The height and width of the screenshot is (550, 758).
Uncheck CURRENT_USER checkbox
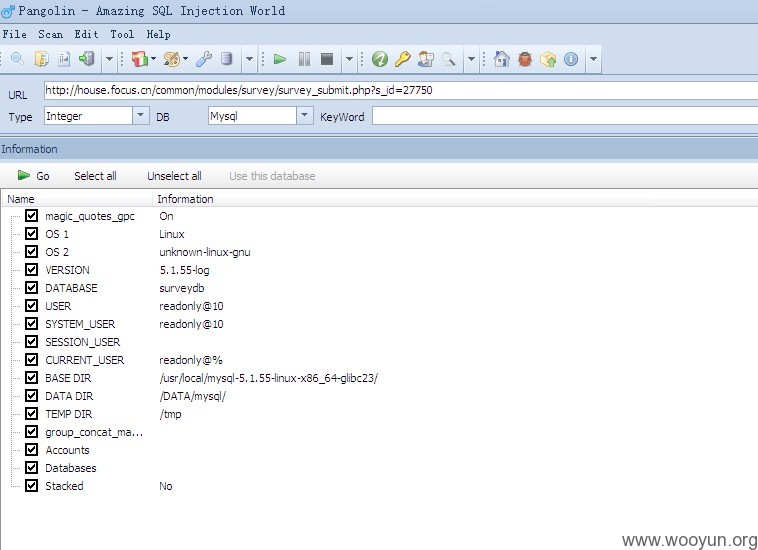[31, 360]
